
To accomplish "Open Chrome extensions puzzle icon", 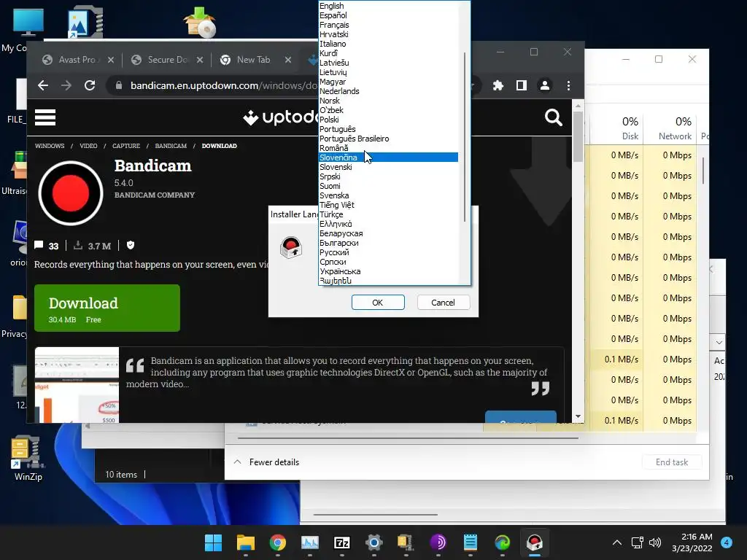I will click(x=498, y=85).
